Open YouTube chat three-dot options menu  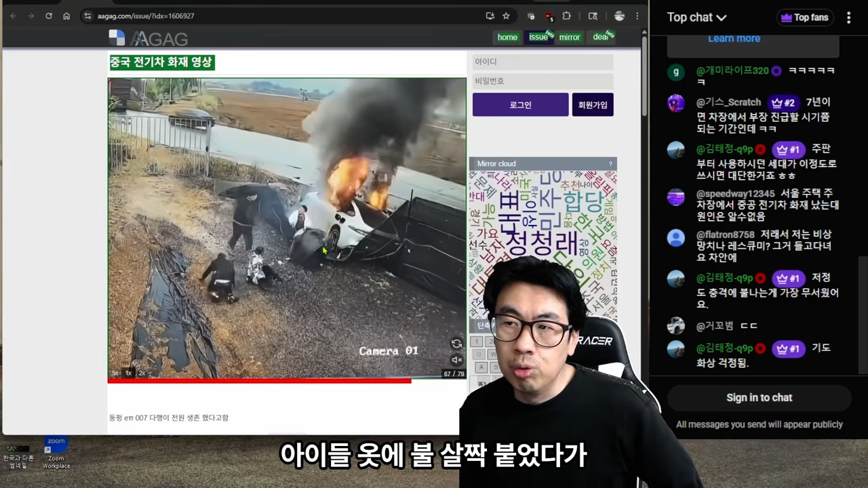(848, 18)
